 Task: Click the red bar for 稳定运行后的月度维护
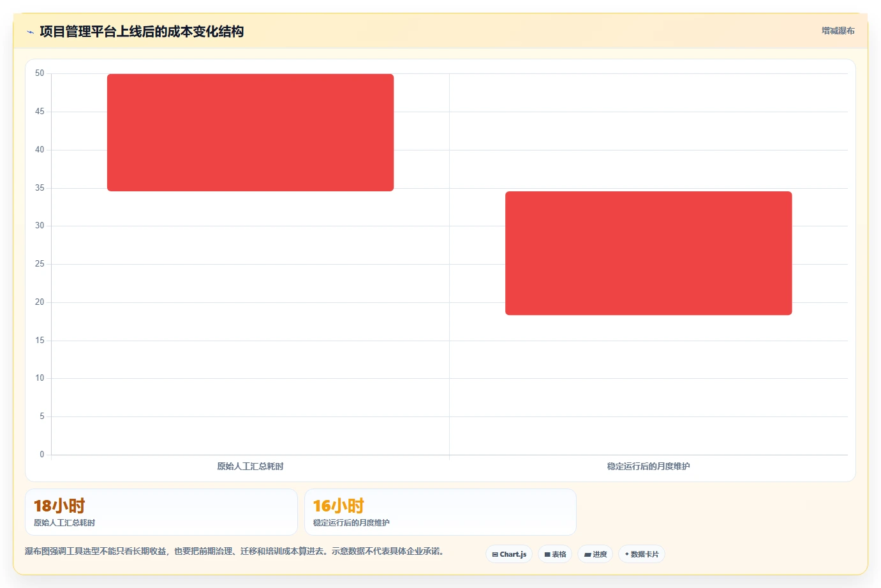coord(648,253)
